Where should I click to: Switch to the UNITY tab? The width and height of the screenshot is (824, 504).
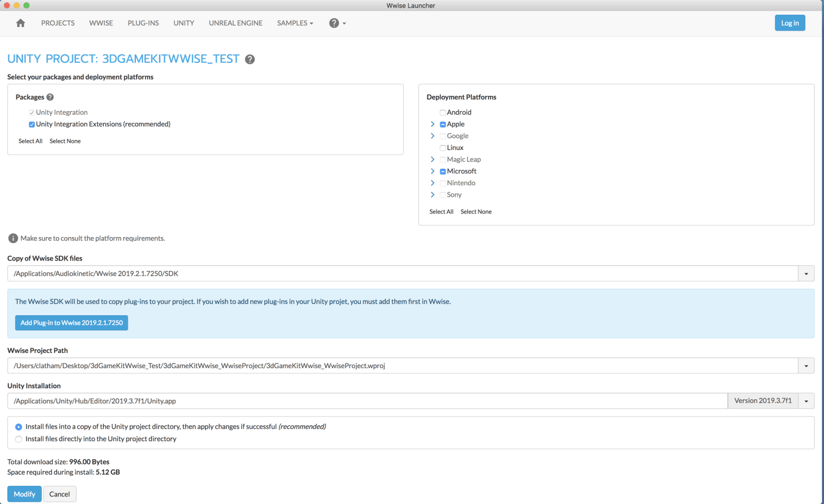[184, 23]
